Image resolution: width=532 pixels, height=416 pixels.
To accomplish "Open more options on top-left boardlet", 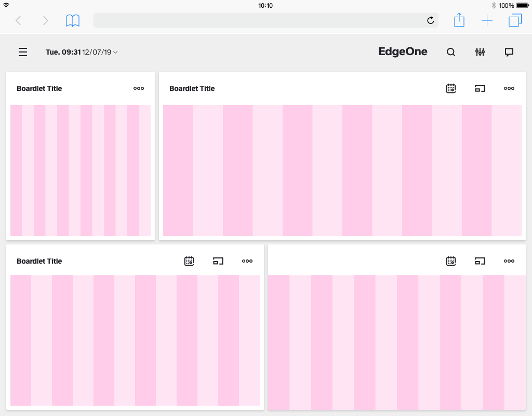I will point(139,88).
